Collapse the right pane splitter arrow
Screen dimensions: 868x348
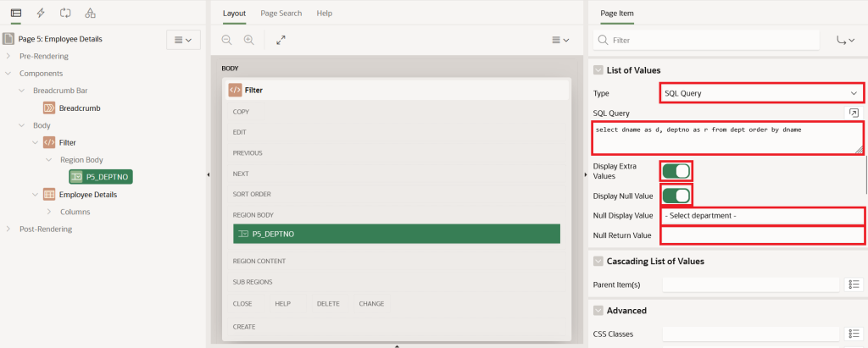[x=585, y=174]
